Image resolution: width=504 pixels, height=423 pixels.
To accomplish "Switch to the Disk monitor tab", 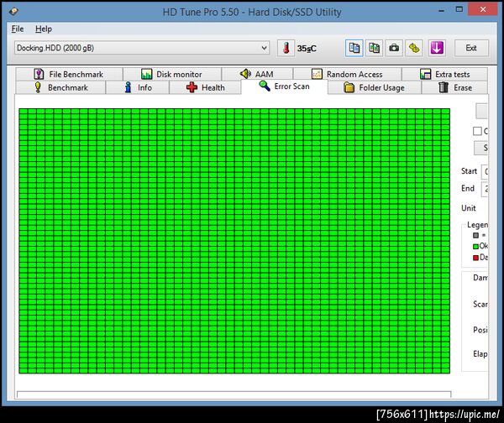I will pyautogui.click(x=172, y=74).
